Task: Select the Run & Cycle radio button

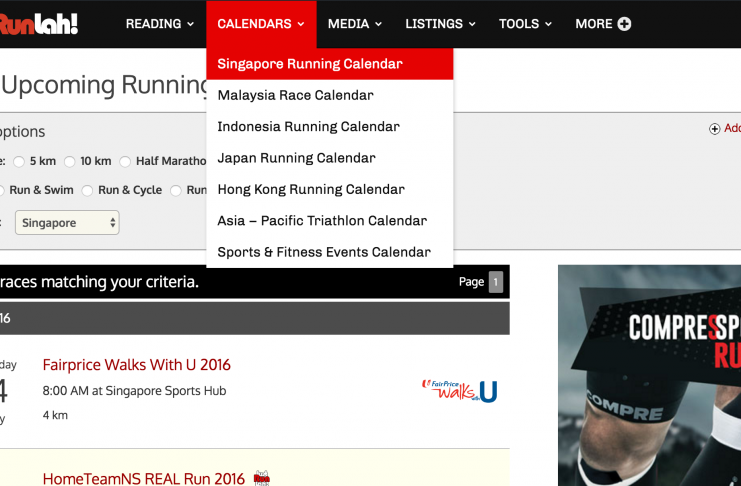Action: coord(87,191)
